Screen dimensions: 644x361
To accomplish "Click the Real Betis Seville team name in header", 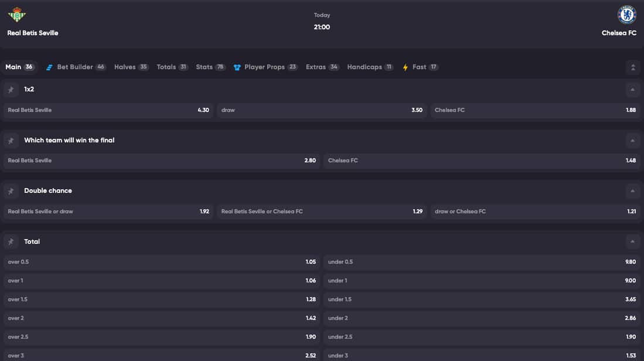I will 33,33.
